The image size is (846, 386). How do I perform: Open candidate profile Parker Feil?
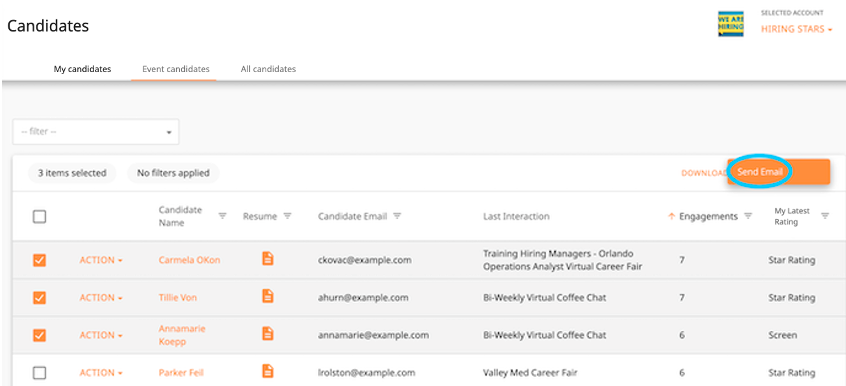181,373
